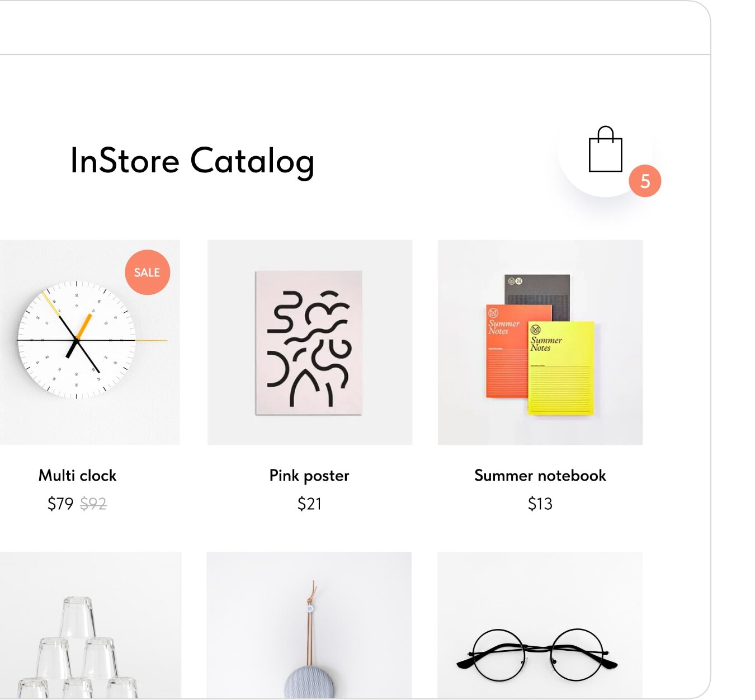The image size is (755, 700).
Task: Click the discounted $79 price of Multi clock
Action: [x=60, y=502]
